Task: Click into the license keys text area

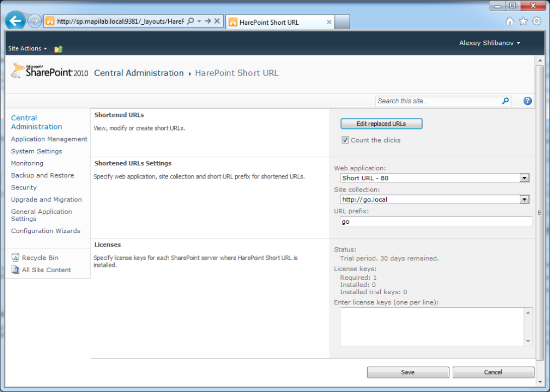Action: 432,326
